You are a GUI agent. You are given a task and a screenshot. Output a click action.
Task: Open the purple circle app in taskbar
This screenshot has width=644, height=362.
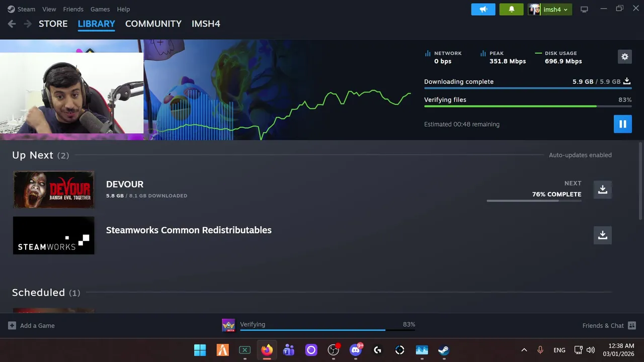coord(311,350)
